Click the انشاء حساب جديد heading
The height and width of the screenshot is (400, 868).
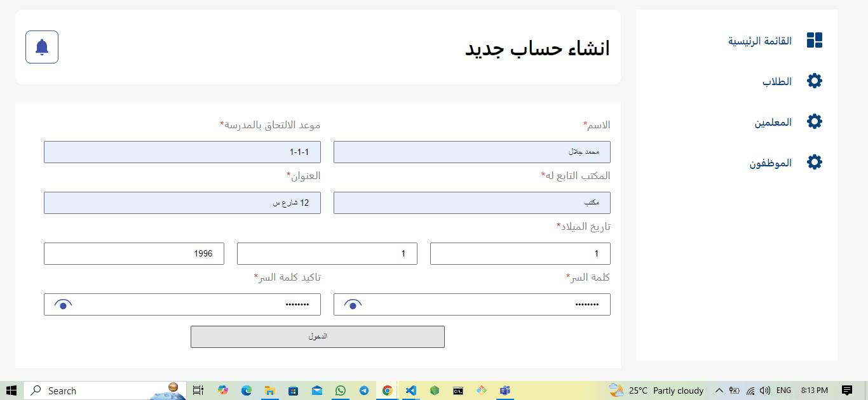click(x=538, y=48)
